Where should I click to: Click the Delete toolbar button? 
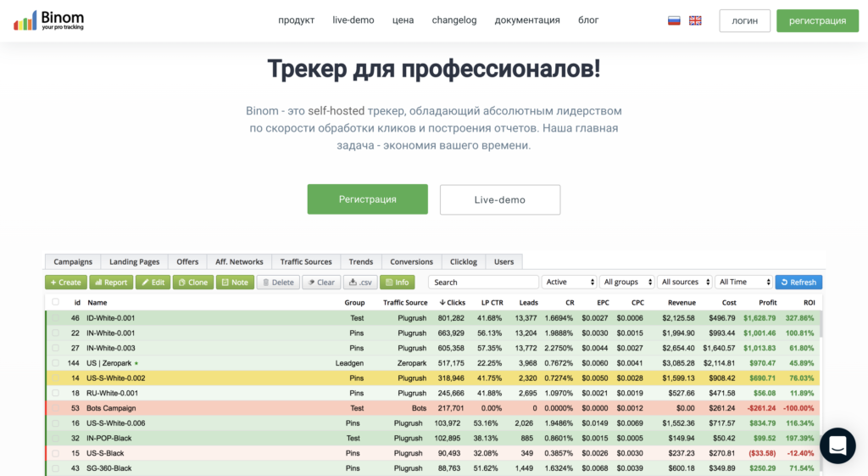click(278, 282)
